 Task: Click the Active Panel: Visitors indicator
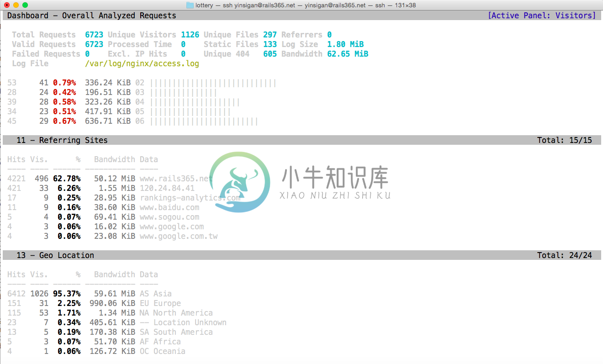click(x=542, y=16)
